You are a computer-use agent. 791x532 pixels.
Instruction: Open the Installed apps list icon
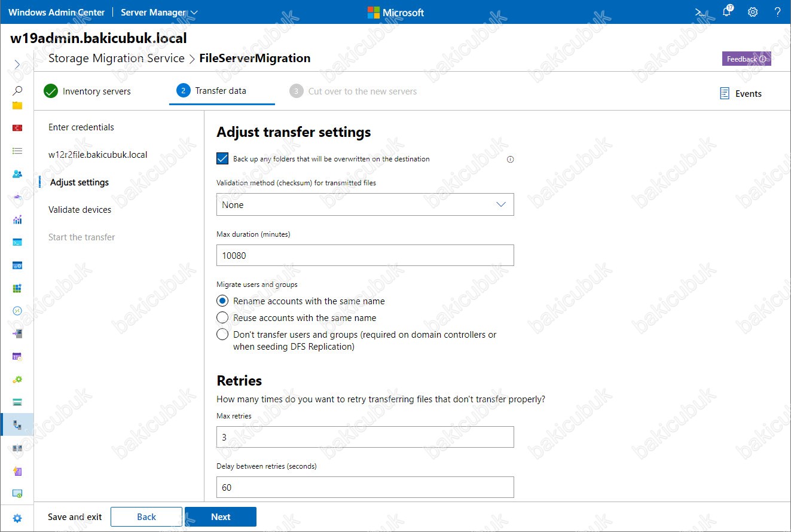click(x=17, y=151)
